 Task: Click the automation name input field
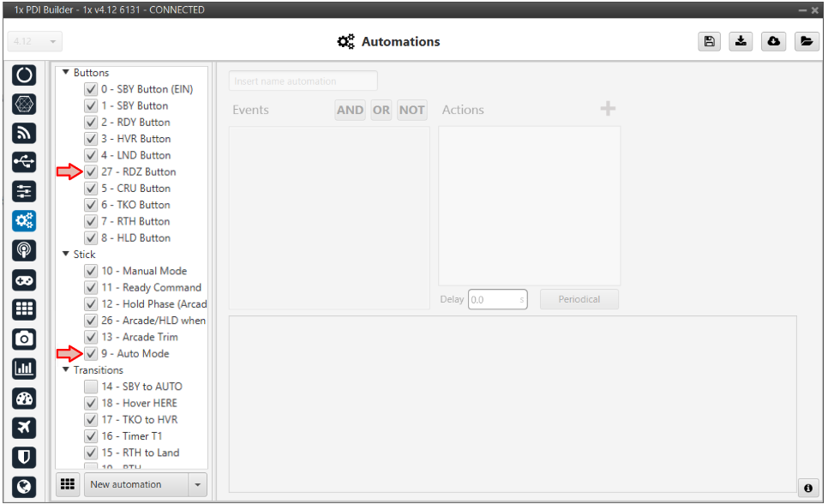click(x=303, y=81)
